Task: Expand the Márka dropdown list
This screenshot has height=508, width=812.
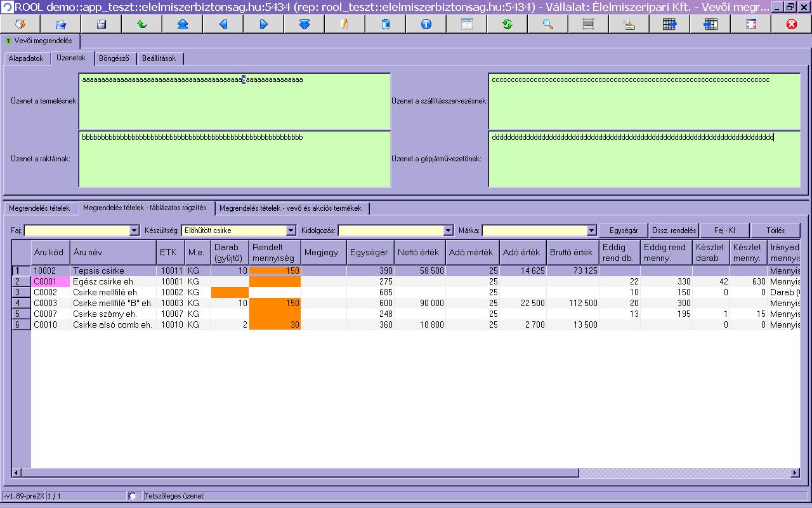Action: tap(591, 231)
